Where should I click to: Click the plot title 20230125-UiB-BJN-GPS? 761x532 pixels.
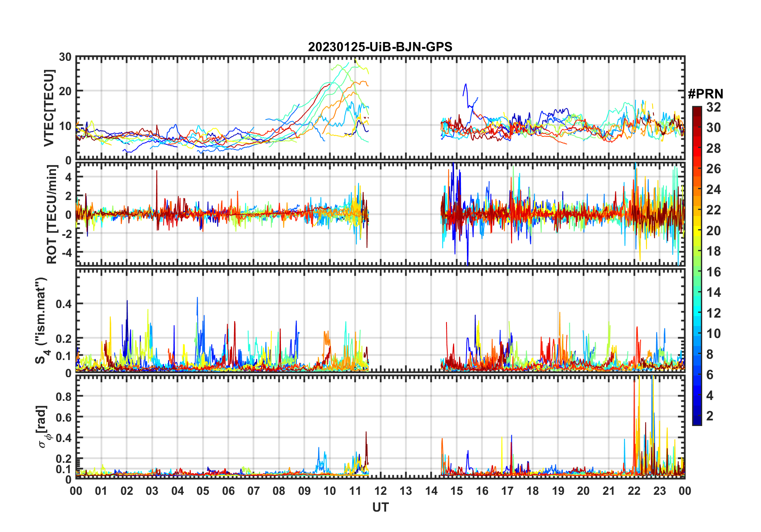(x=380, y=47)
